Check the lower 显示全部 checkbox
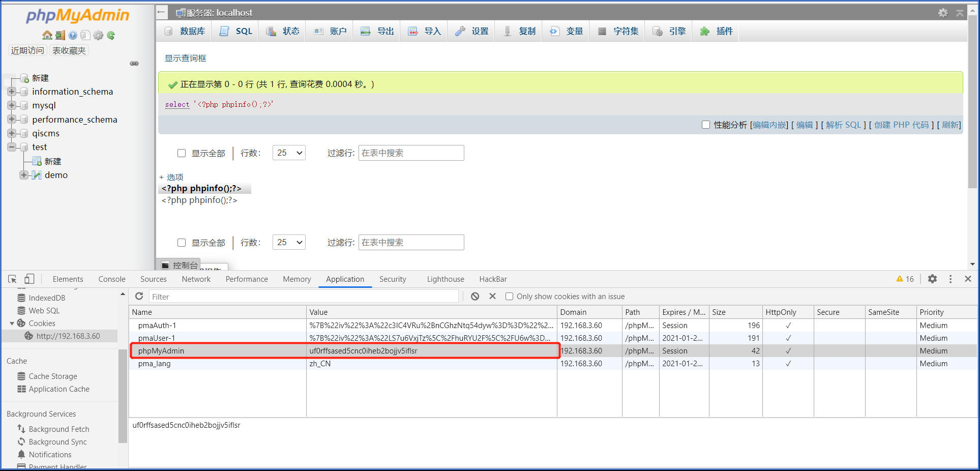The image size is (980, 471). (x=182, y=243)
